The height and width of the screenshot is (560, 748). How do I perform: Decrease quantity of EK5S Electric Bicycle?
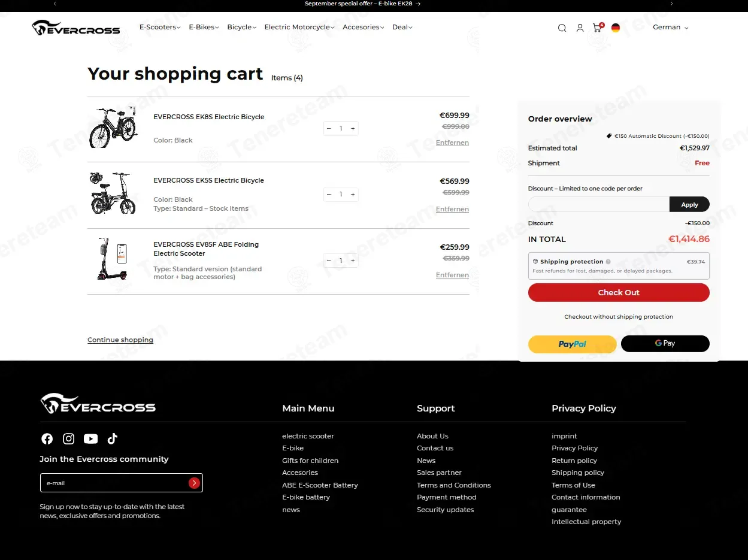(329, 194)
